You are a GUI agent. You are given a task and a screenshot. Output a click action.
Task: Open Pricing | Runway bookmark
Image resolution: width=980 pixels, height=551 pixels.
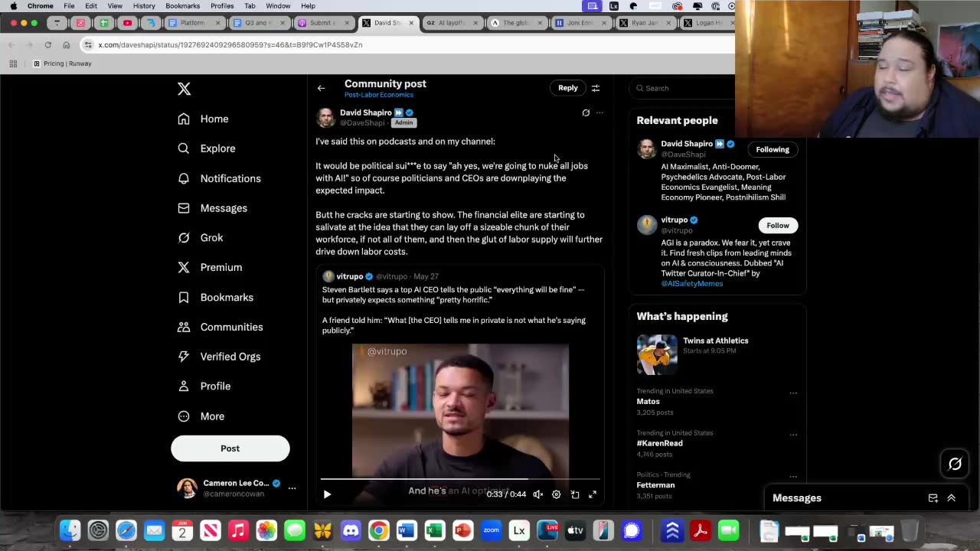tap(62, 64)
